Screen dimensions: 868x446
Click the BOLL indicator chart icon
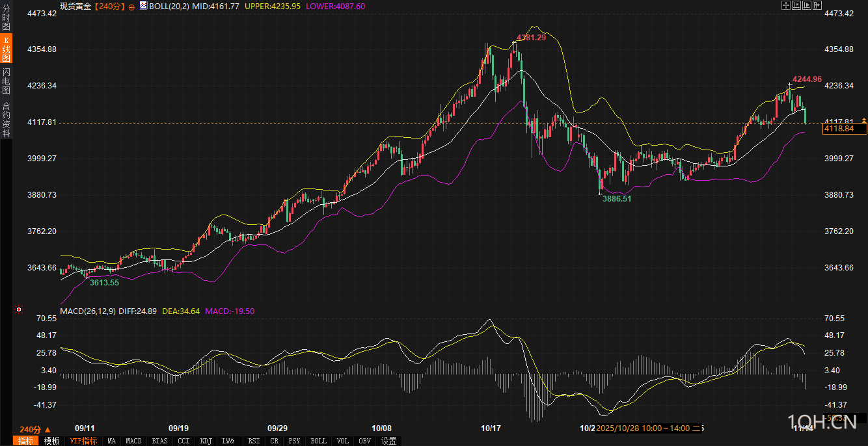(x=143, y=6)
